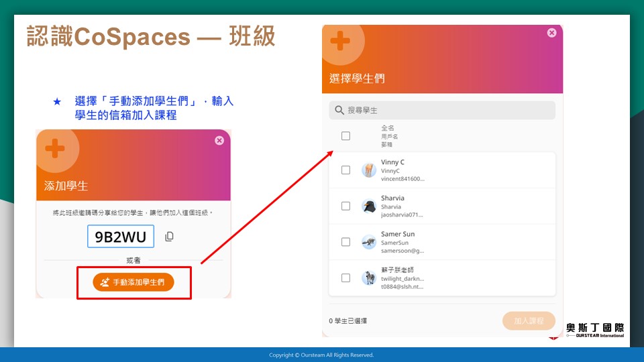Click the plus icon in the 選擇學生們 header
Screen dimensions: 644x362
[x=340, y=41]
